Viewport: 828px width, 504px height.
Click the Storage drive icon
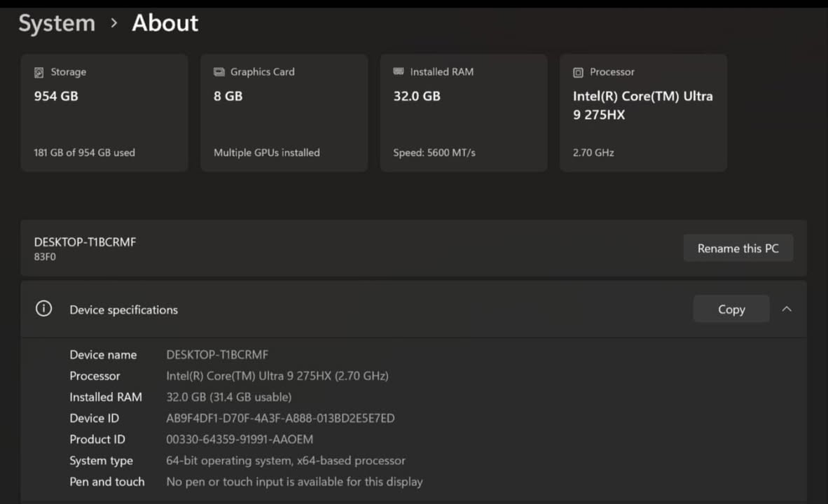pyautogui.click(x=39, y=72)
